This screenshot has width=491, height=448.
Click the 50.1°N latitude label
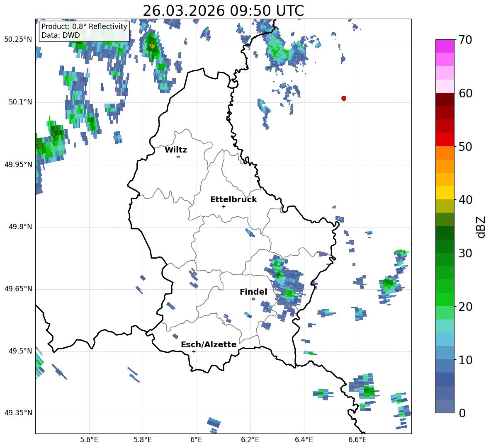(20, 102)
